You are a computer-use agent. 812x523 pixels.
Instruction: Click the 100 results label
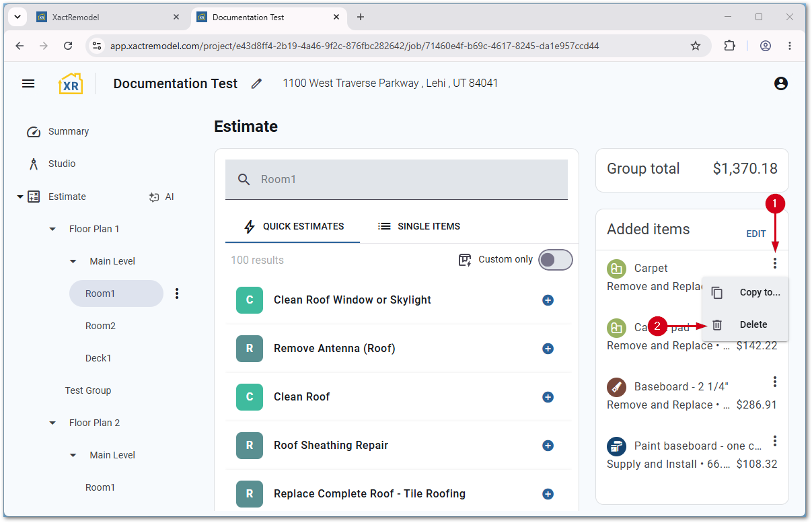coord(257,260)
